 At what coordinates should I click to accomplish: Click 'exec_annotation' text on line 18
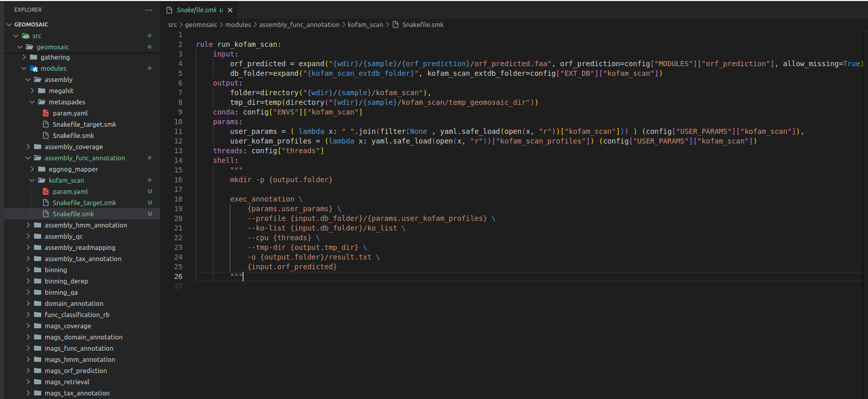coord(262,199)
